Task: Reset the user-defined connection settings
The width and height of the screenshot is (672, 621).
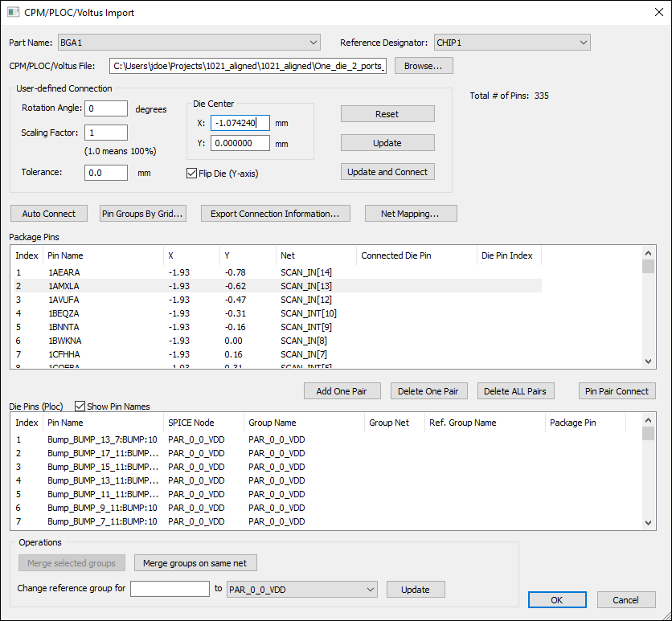Action: click(387, 114)
